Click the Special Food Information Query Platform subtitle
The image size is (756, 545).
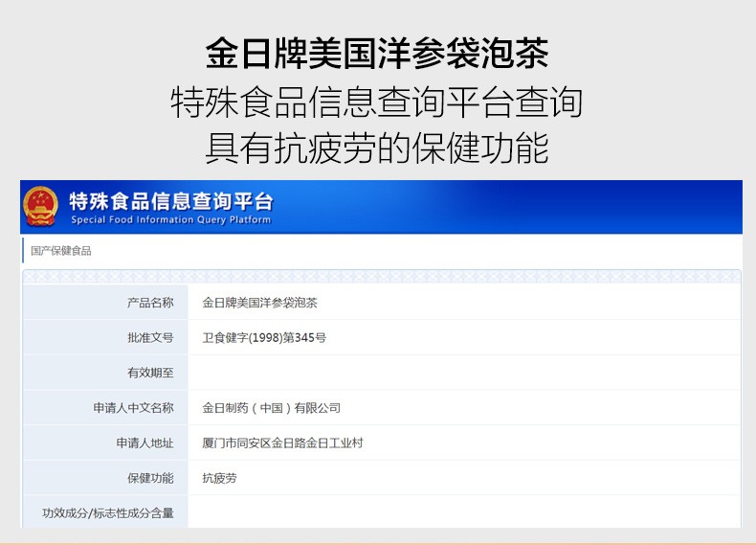click(x=171, y=220)
